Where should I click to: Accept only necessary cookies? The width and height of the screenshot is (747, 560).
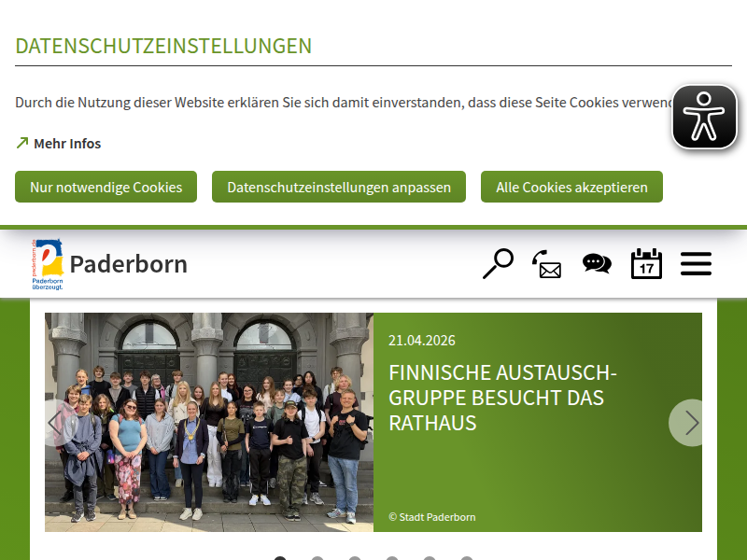click(106, 187)
